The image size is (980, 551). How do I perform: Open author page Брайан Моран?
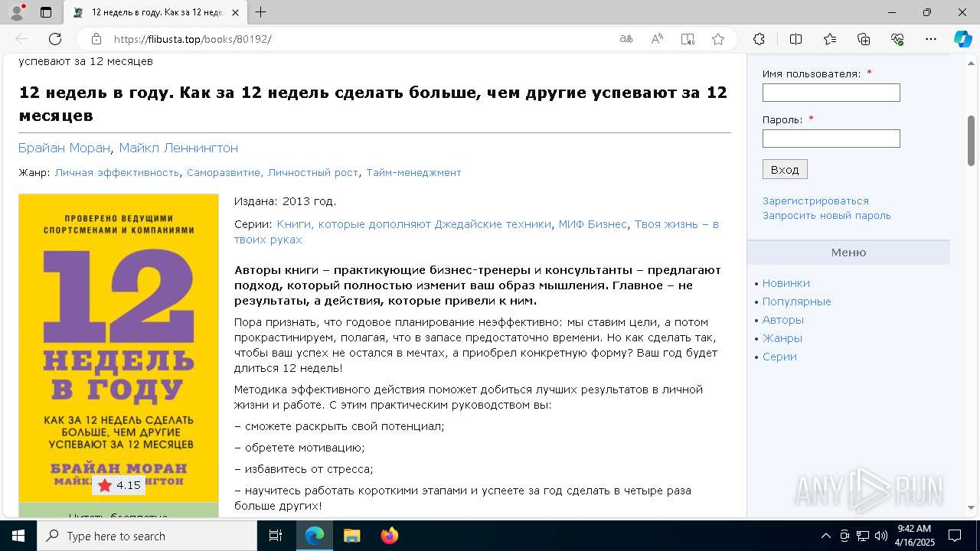point(65,148)
